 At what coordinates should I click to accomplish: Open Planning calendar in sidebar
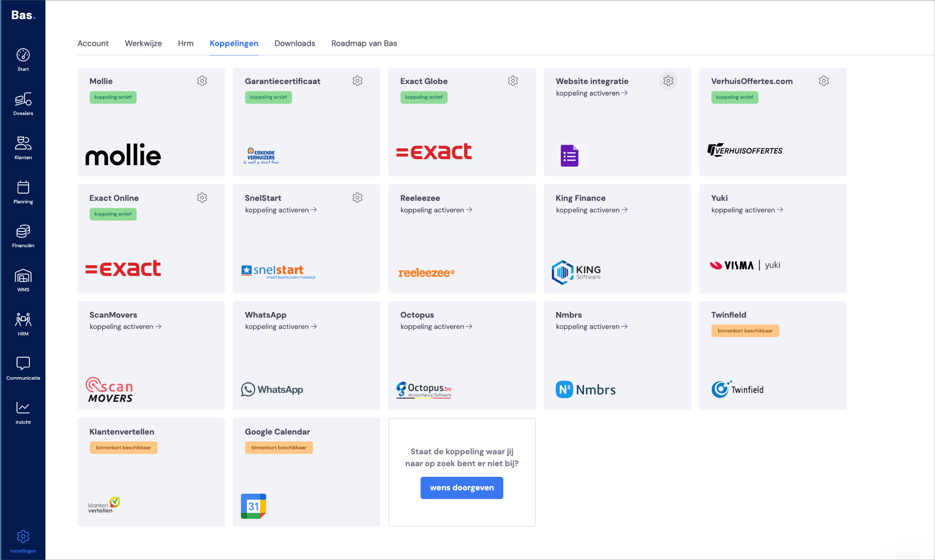[23, 193]
